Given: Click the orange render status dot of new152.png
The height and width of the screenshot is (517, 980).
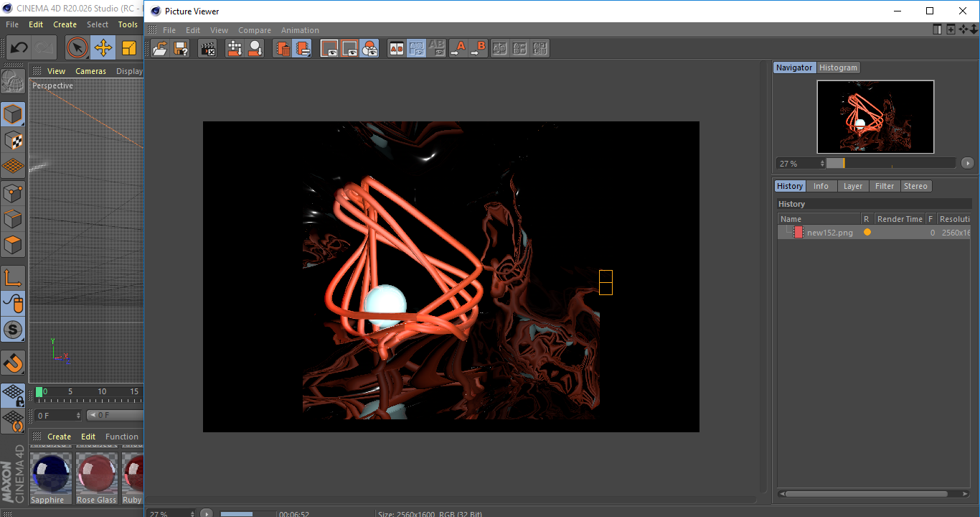Looking at the screenshot, I should point(867,233).
